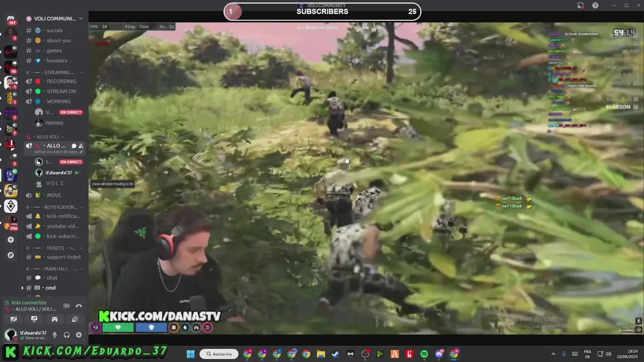This screenshot has height=362, width=644.
Task: Launch an activity with gamepad icon
Action: [54, 319]
